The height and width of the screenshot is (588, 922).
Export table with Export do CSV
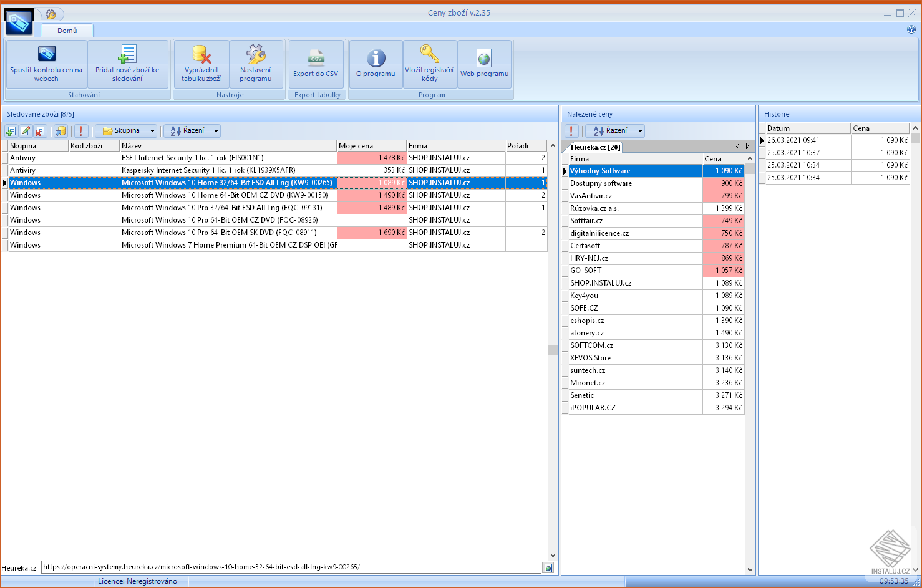click(316, 64)
